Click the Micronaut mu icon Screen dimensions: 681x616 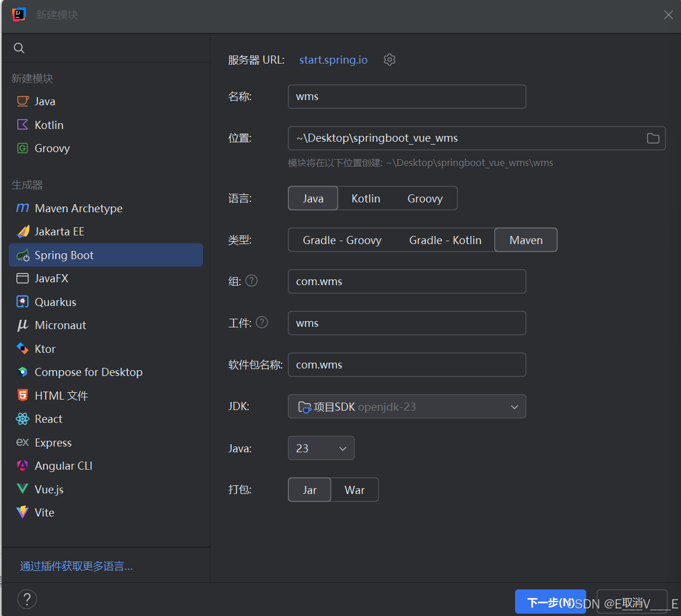tap(23, 326)
